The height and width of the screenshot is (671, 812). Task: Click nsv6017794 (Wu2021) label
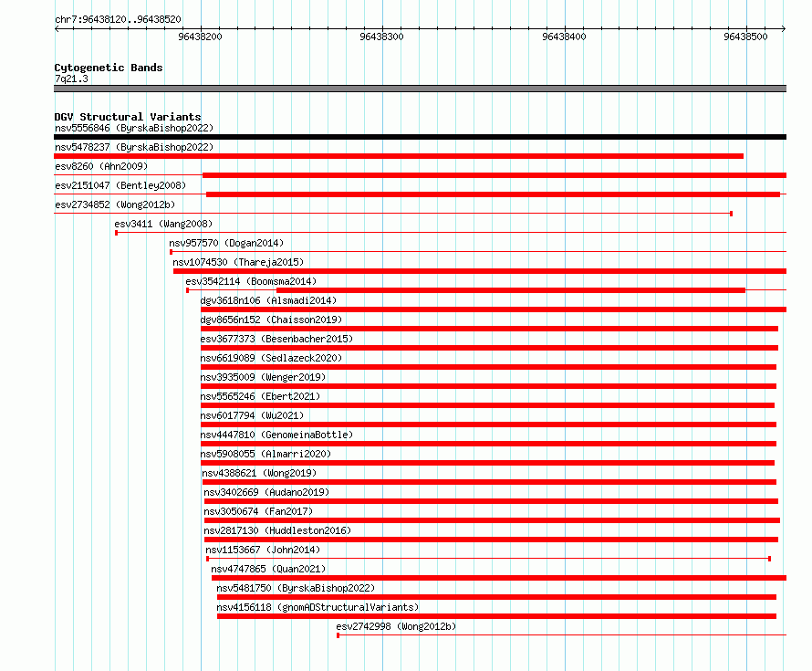point(252,415)
